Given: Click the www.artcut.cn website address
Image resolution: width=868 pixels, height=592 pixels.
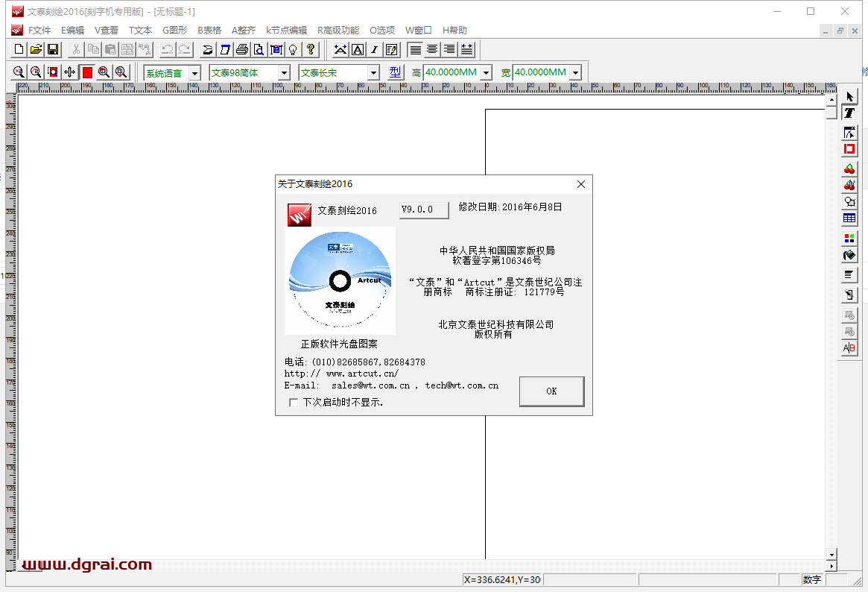Looking at the screenshot, I should 362,374.
